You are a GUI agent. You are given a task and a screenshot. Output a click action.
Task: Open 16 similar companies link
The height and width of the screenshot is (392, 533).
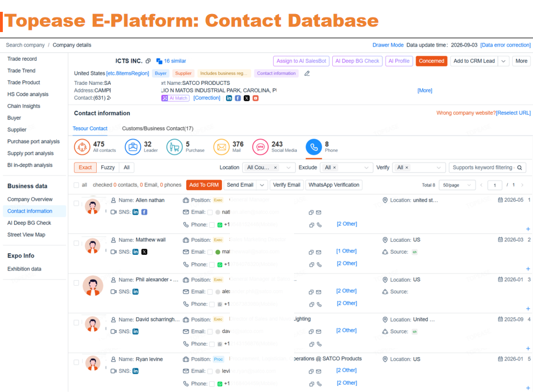(x=171, y=61)
